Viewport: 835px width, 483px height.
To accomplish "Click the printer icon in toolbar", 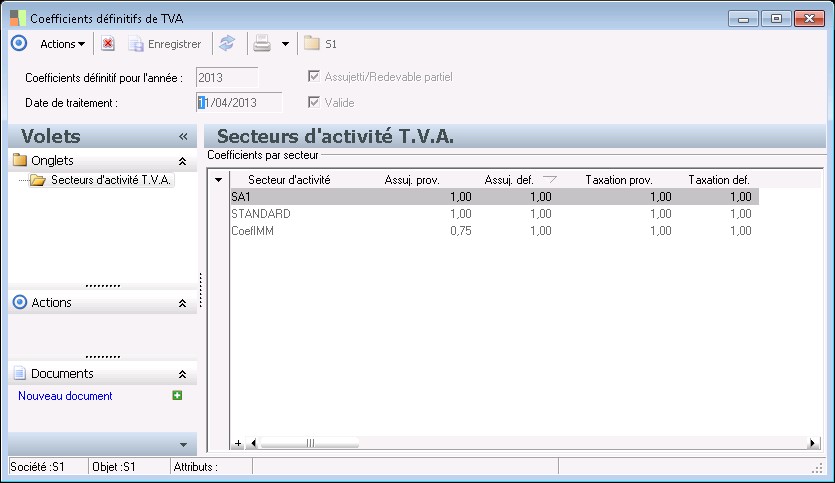I will (x=262, y=44).
